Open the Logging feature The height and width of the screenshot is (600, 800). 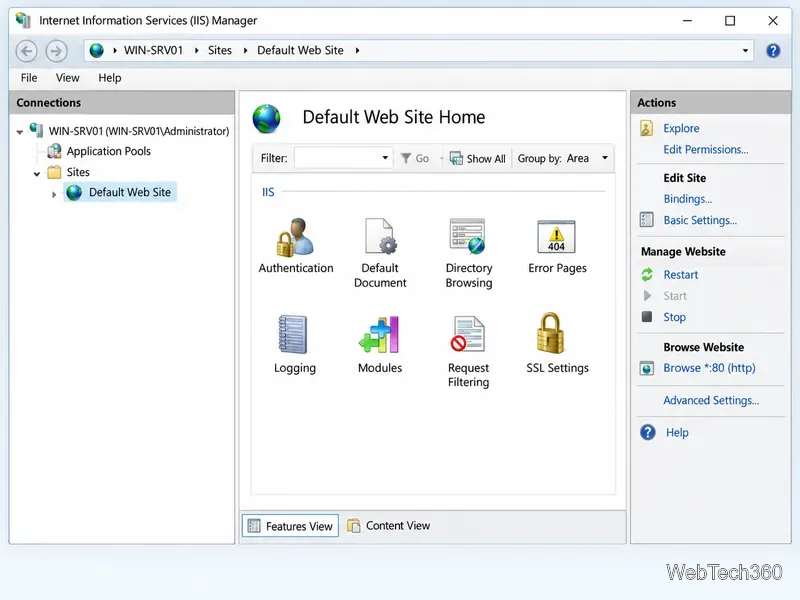[294, 344]
